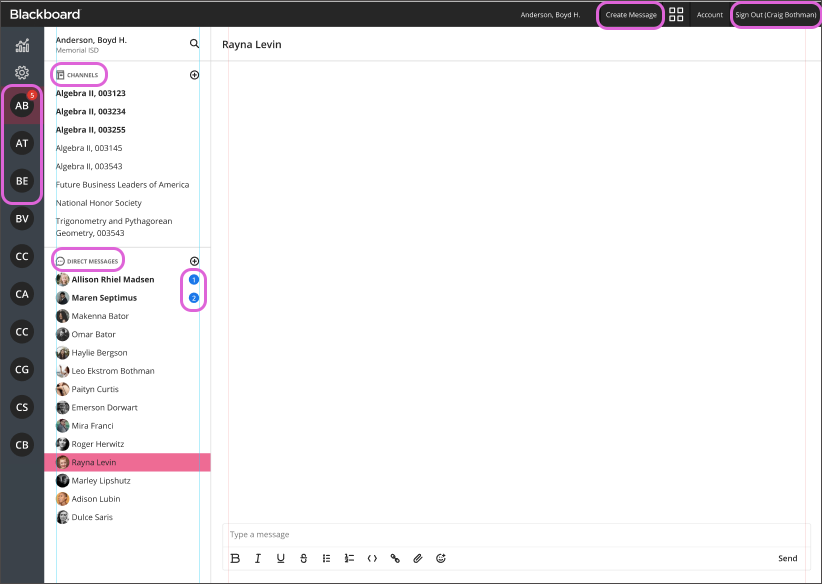Screen dimensions: 822x584
Task: Select the BE avatar in sidebar
Action: tap(22, 181)
